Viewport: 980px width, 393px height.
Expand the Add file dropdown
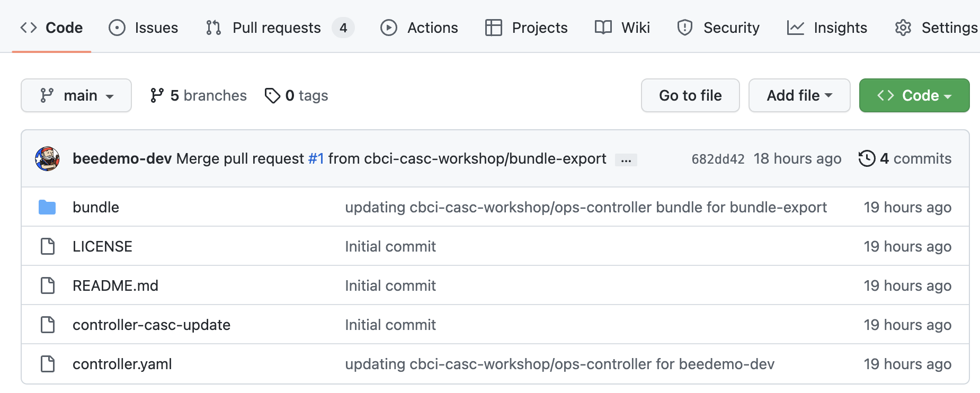coord(799,95)
